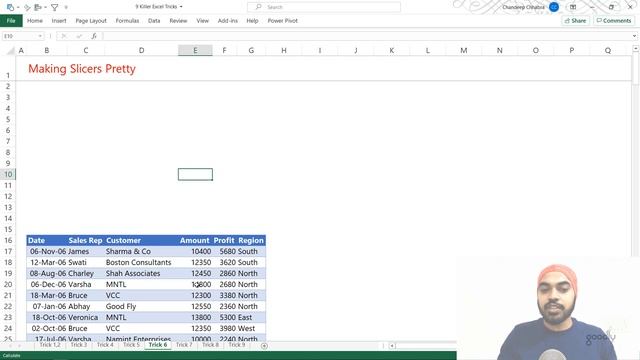Screen dimensions: 640x360
Task: Select column D header
Action: click(x=141, y=50)
